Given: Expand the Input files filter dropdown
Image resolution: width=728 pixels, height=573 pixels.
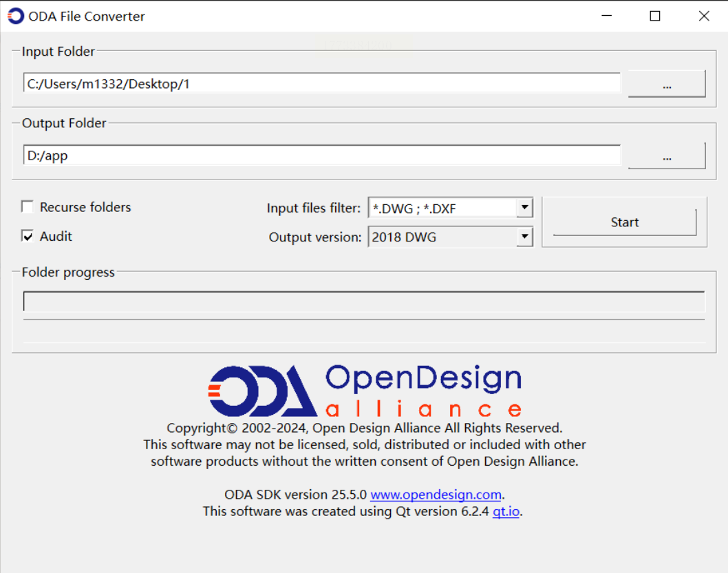Looking at the screenshot, I should 524,208.
